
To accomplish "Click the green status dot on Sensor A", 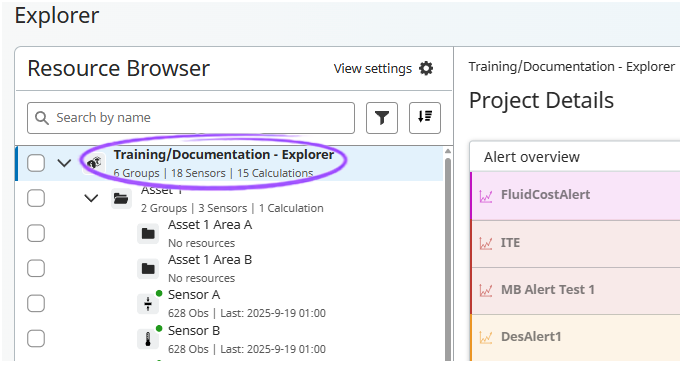I will [x=159, y=293].
